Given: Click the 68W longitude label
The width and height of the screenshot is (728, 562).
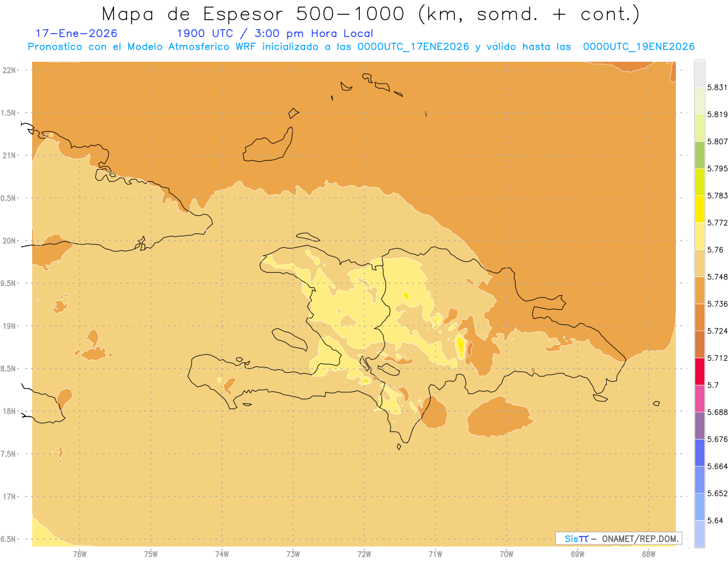Looking at the screenshot, I should pyautogui.click(x=649, y=554).
